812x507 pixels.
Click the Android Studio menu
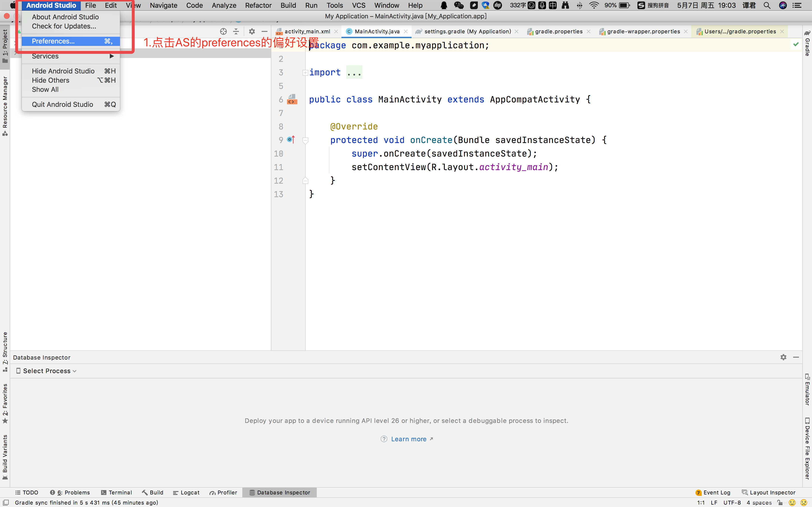[52, 5]
